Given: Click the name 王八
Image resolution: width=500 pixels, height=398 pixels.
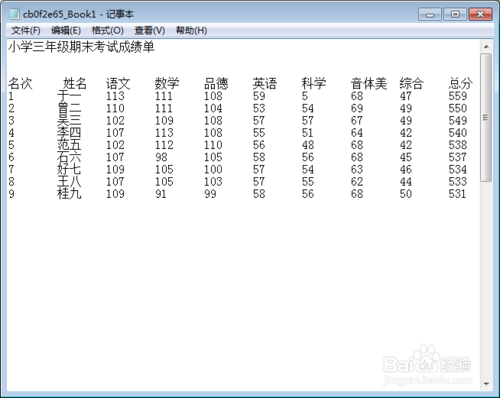Looking at the screenshot, I should (69, 182).
